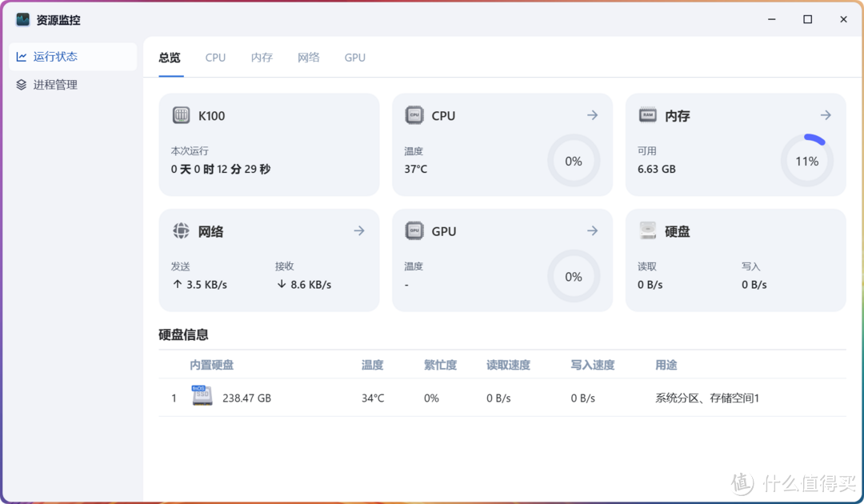Viewport: 864px width, 504px height.
Task: Open memory details via the 内存 card arrow
Action: click(x=826, y=115)
